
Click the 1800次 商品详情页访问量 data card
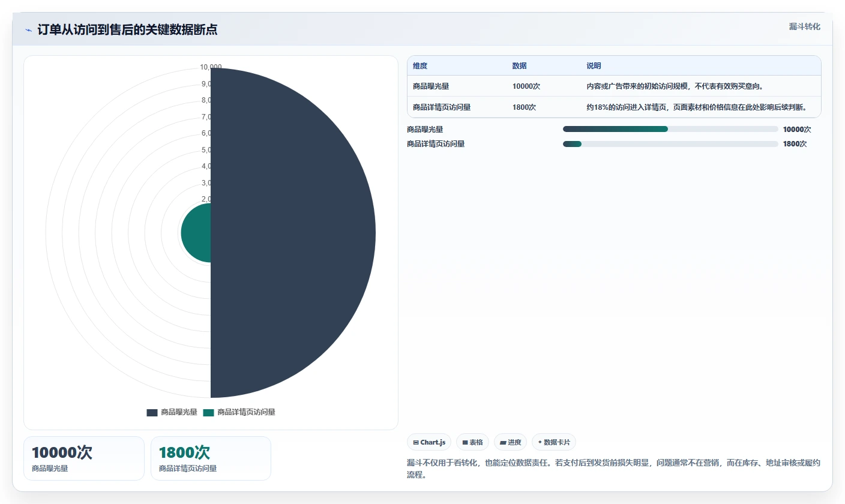211,458
